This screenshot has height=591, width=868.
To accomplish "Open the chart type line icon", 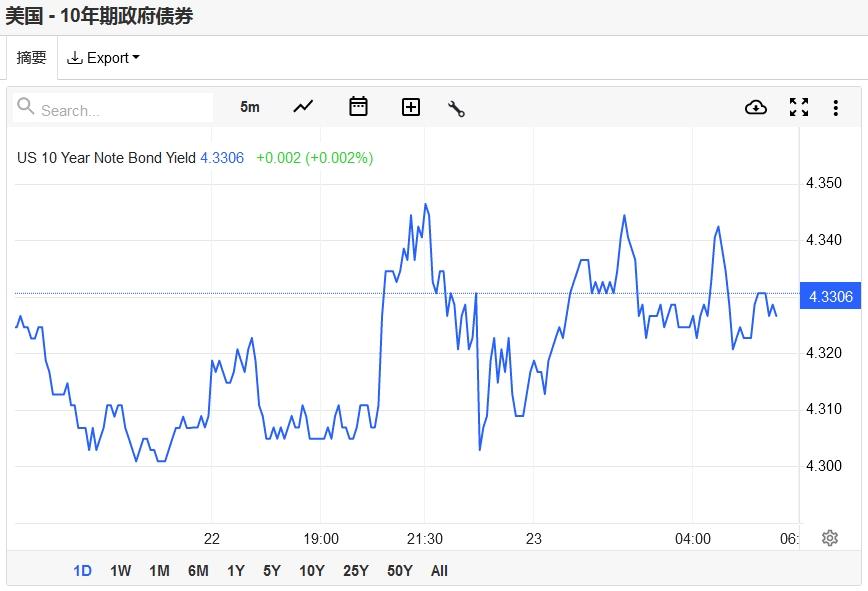I will pyautogui.click(x=303, y=107).
